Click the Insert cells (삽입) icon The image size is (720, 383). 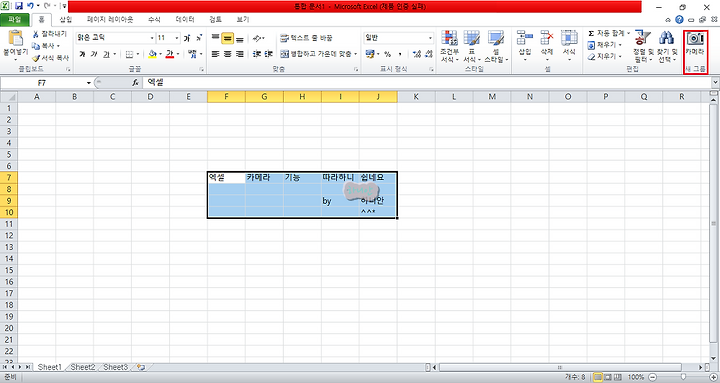[524, 38]
